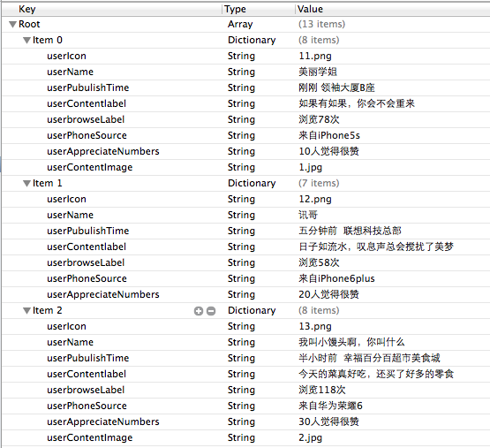
Task: Select the 来自iPhone6plus value
Action: (336, 278)
